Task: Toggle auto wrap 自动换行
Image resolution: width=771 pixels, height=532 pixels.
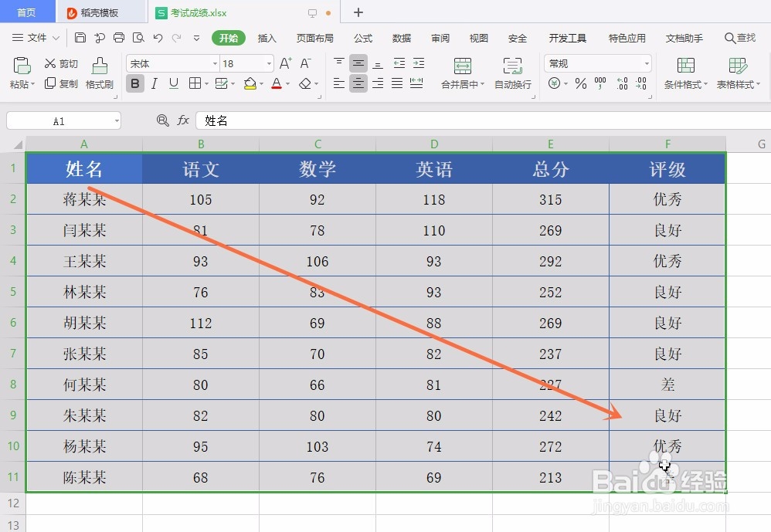Action: point(512,73)
